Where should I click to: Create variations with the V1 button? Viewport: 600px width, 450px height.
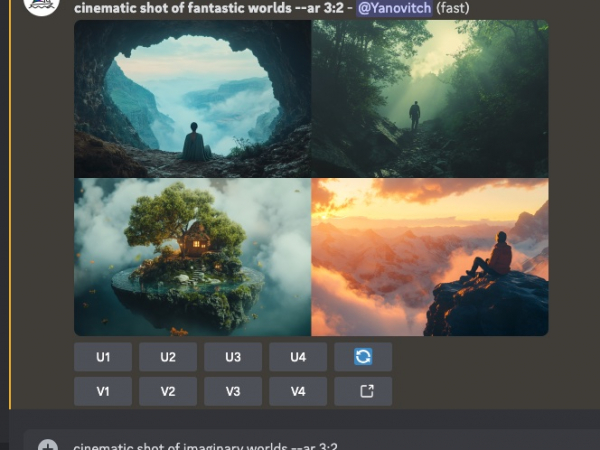coord(103,391)
